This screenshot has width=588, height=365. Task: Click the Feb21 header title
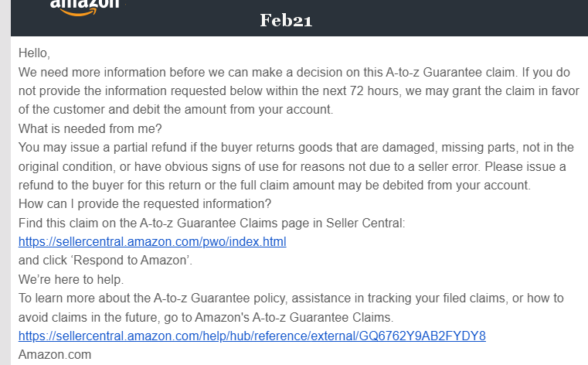(286, 20)
